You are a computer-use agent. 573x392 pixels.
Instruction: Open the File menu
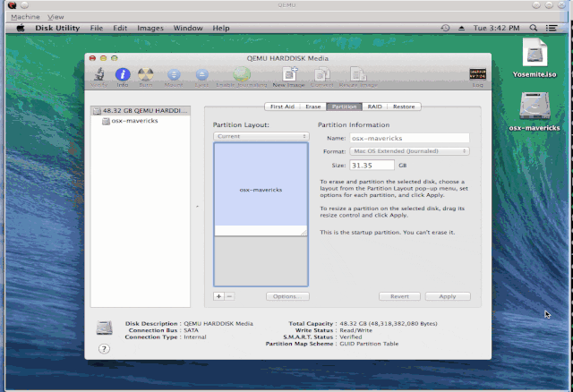coord(97,28)
